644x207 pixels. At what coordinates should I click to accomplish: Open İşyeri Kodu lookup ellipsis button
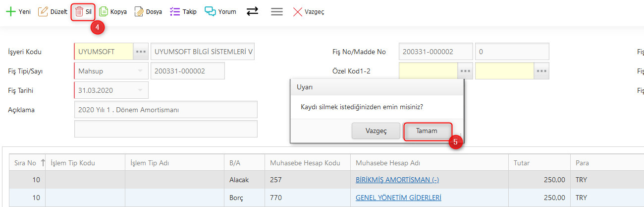pos(141,52)
